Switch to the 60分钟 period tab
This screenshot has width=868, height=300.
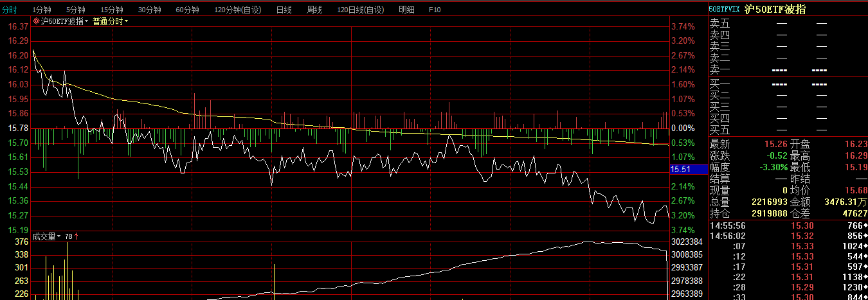(x=188, y=10)
